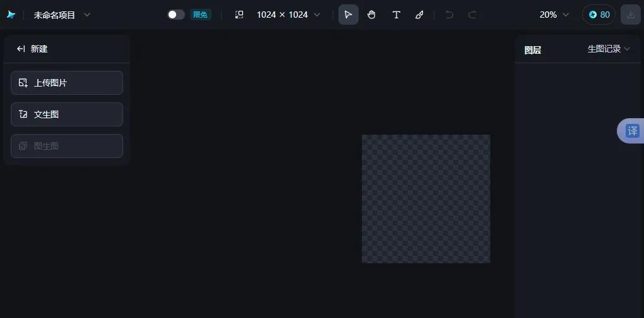This screenshot has width=644, height=318.
Task: Click the redo arrow
Action: [472, 15]
